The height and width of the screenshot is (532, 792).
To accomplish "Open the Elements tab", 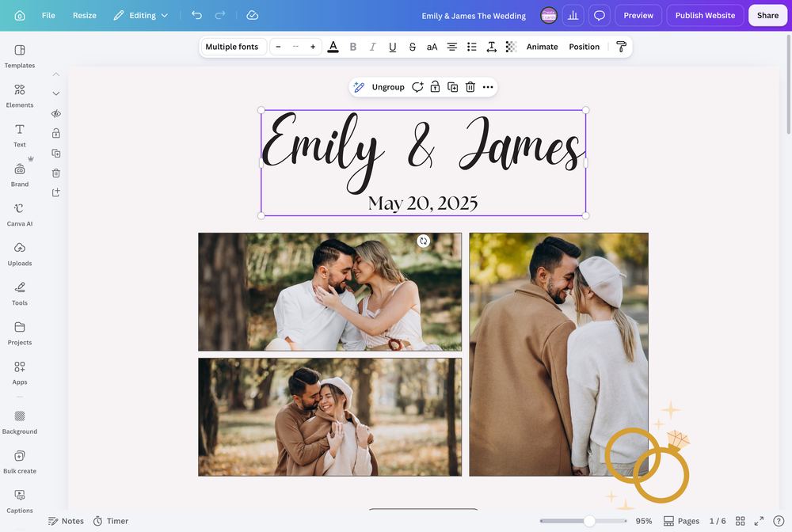I will click(20, 96).
